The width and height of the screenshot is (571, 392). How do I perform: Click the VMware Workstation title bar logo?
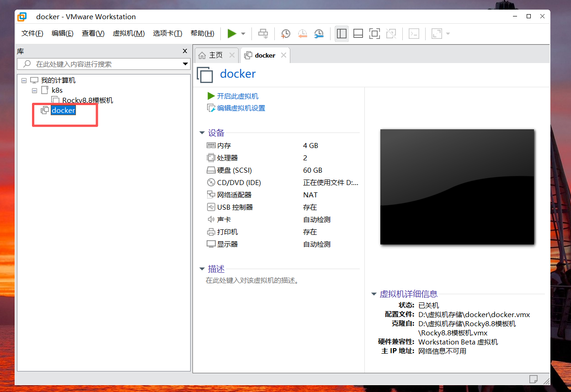click(22, 17)
